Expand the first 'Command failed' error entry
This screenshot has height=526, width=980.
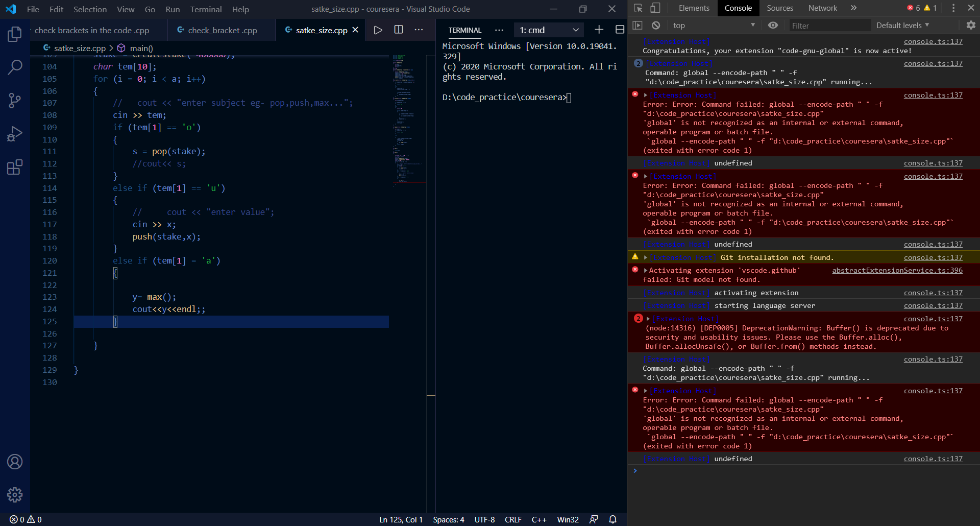pos(644,95)
